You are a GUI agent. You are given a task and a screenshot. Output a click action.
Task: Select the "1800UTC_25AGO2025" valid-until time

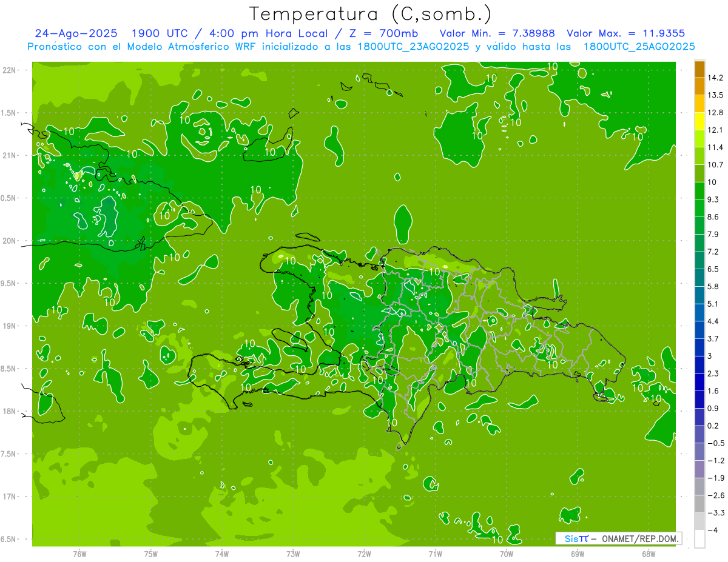click(x=639, y=47)
